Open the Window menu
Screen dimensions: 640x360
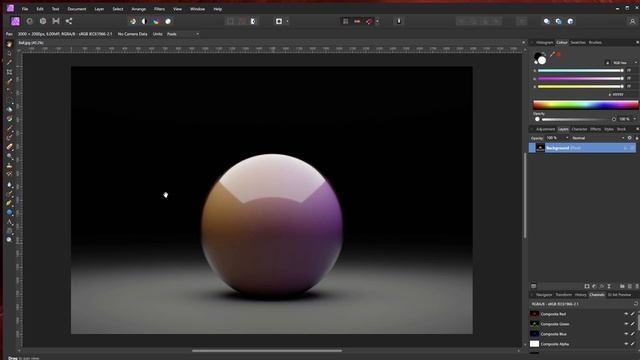198,9
